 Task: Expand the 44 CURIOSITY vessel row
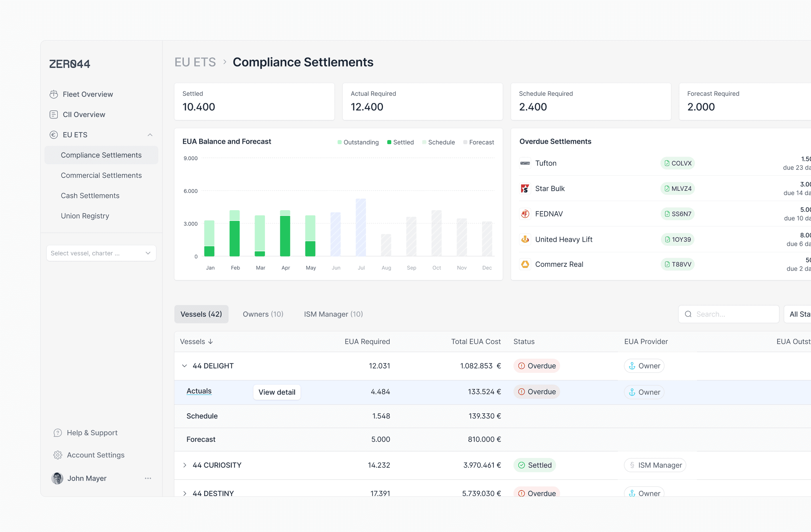point(185,465)
